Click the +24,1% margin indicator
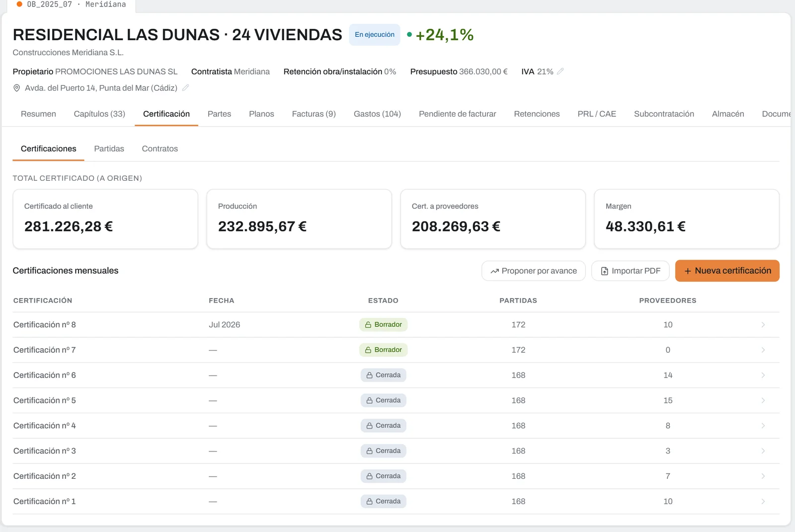Viewport: 795px width, 532px height. coord(444,35)
